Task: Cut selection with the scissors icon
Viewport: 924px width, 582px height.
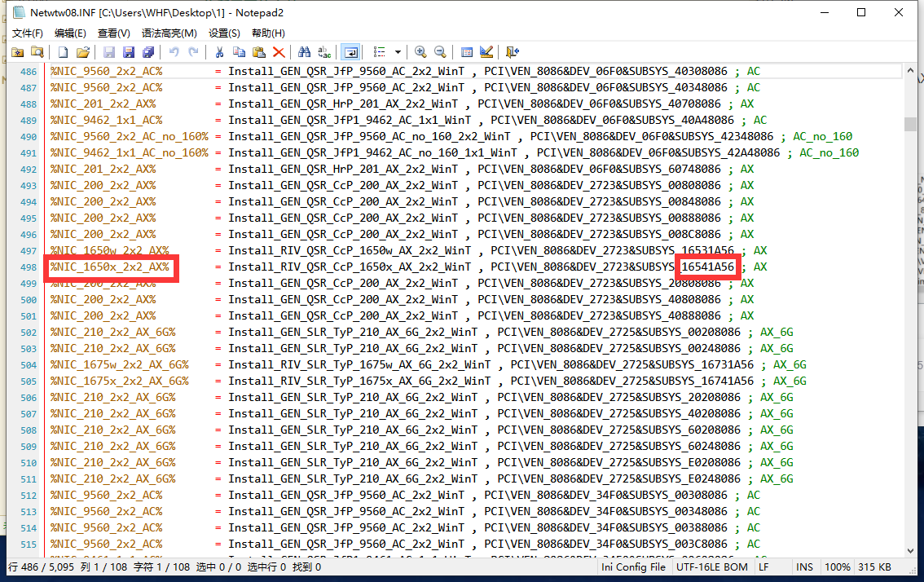Action: pyautogui.click(x=219, y=52)
